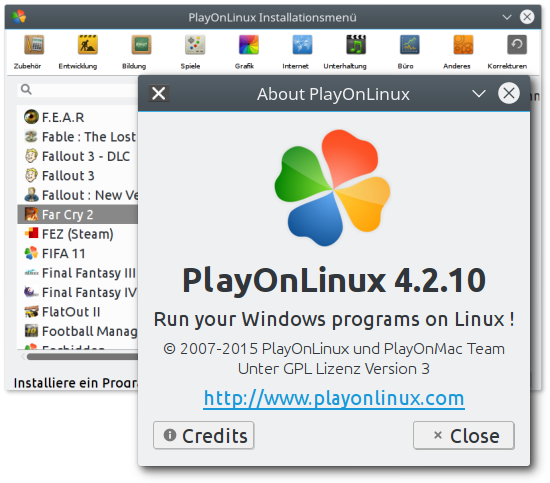Select the Grafik category icon
This screenshot has height=483, width=550.
pyautogui.click(x=249, y=45)
